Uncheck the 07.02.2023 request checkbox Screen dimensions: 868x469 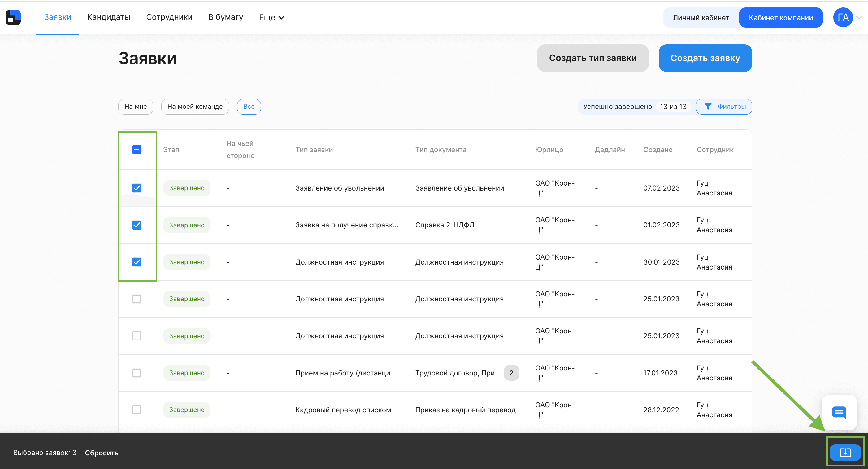pos(137,188)
